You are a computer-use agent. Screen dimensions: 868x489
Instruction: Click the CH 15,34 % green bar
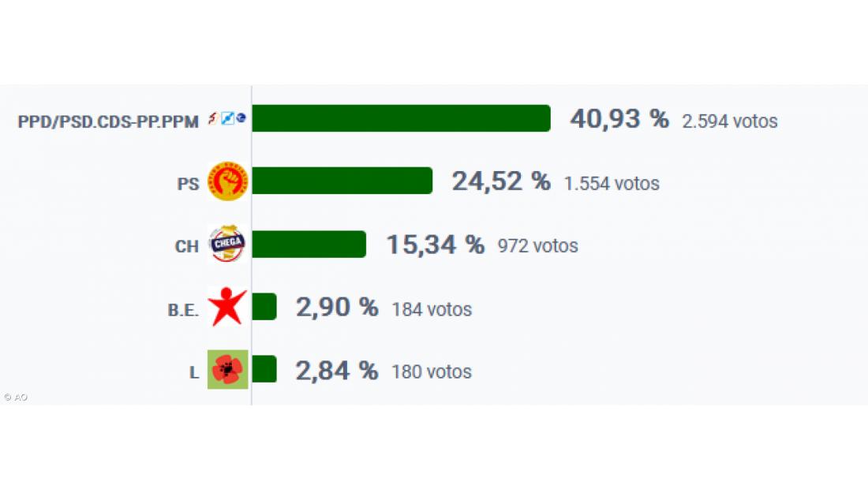pyautogui.click(x=309, y=244)
